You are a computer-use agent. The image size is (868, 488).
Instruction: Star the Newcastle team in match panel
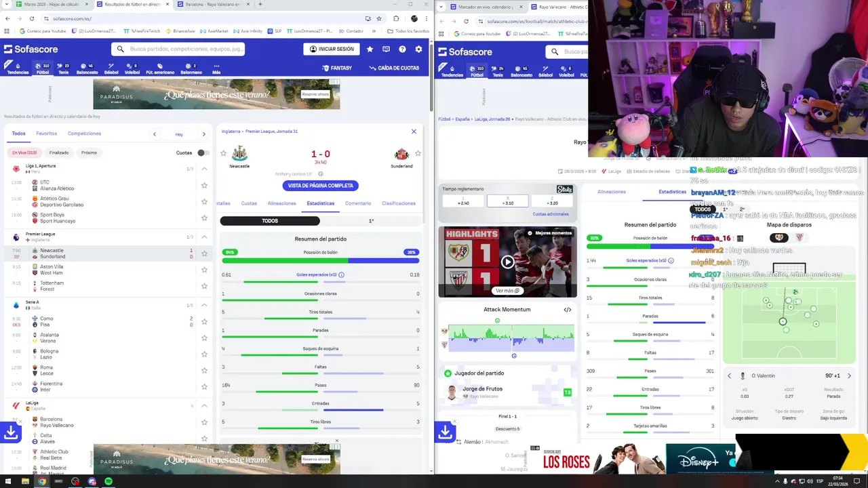click(223, 153)
